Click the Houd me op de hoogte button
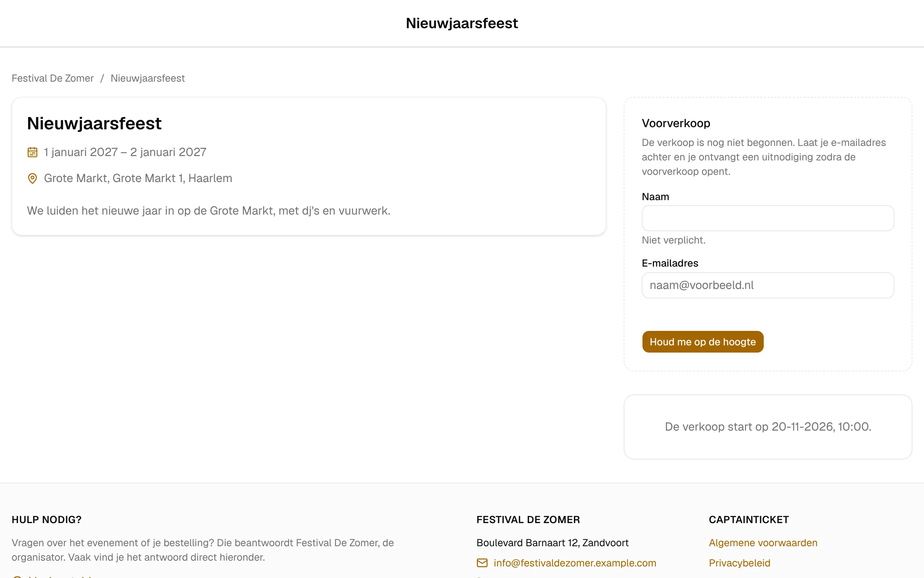 702,342
